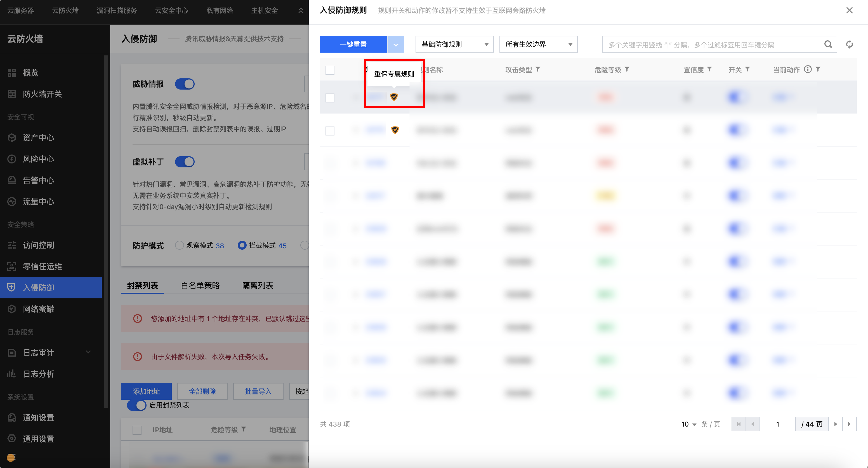Open the 所有生效边界 dropdown
This screenshot has height=468, width=868.
point(538,44)
